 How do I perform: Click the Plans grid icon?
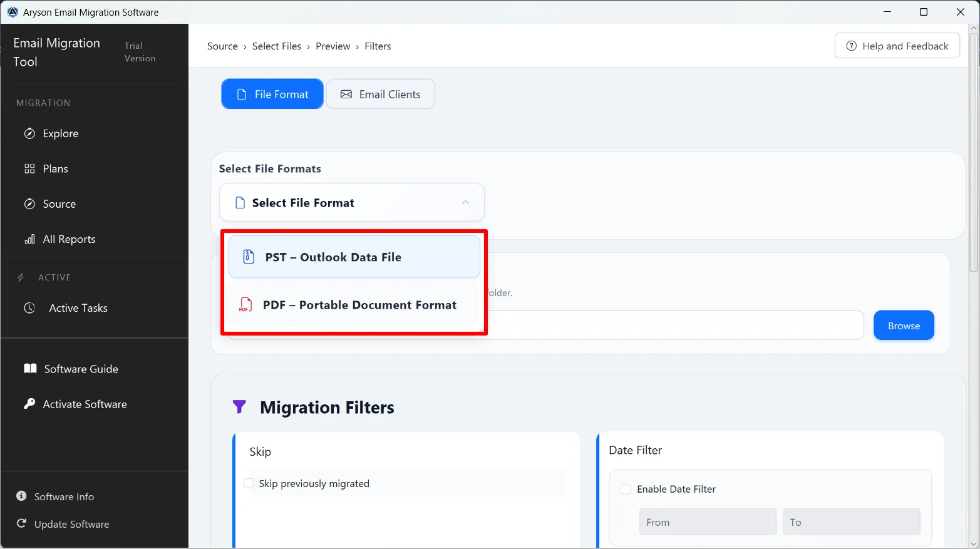[x=29, y=168]
